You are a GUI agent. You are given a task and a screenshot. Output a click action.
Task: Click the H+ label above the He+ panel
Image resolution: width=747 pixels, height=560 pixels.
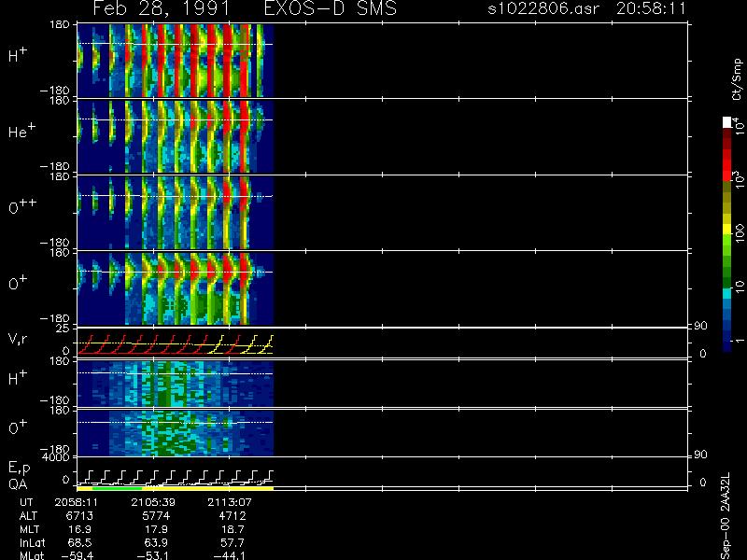coord(18,55)
